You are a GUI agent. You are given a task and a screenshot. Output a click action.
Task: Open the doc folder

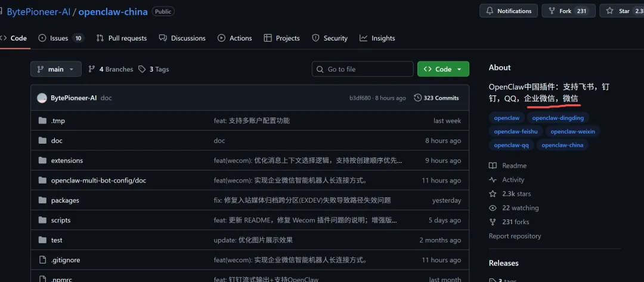[x=57, y=140]
